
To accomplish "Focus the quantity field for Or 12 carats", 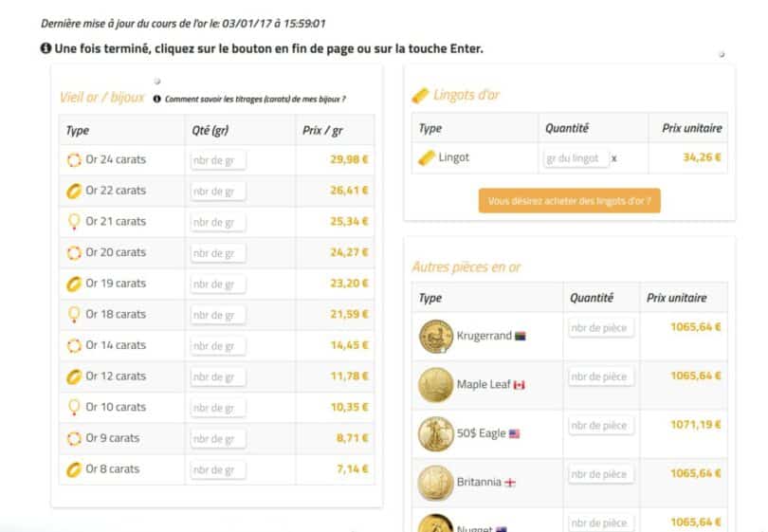I will click(218, 376).
